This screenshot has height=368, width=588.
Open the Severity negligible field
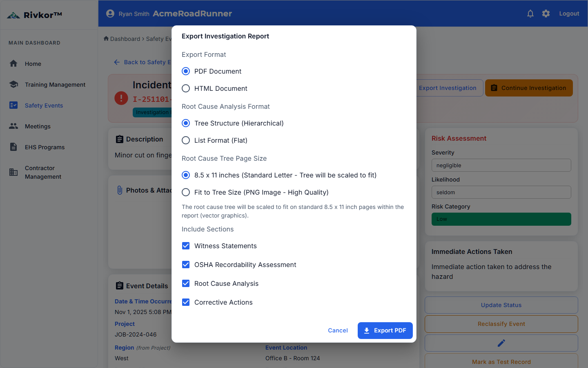(501, 165)
